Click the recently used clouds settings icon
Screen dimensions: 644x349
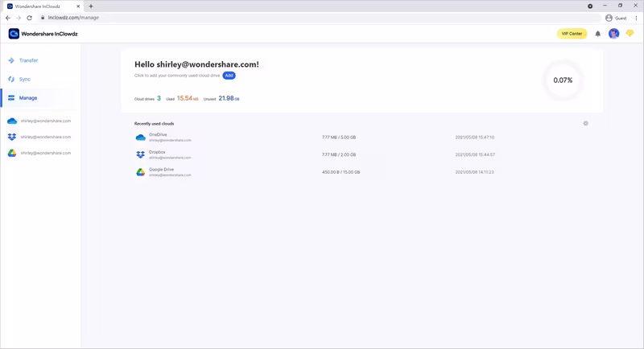pos(585,123)
